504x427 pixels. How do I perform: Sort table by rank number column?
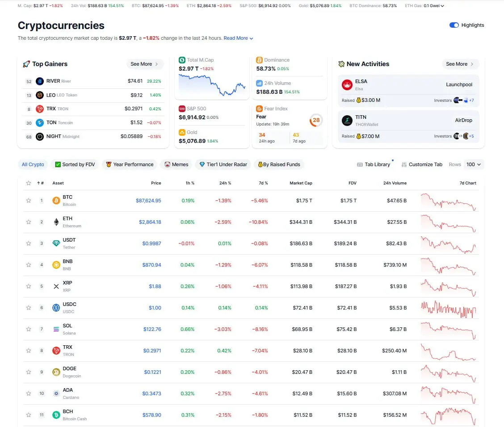[x=40, y=183]
